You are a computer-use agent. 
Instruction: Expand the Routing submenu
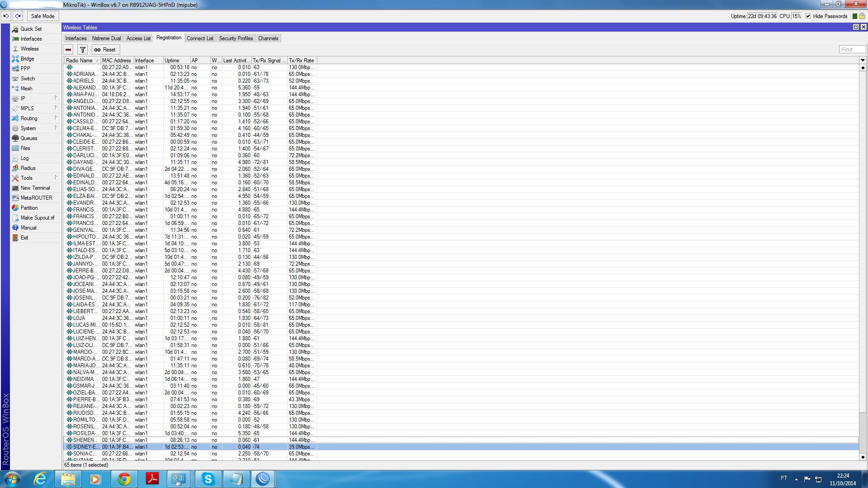point(56,118)
